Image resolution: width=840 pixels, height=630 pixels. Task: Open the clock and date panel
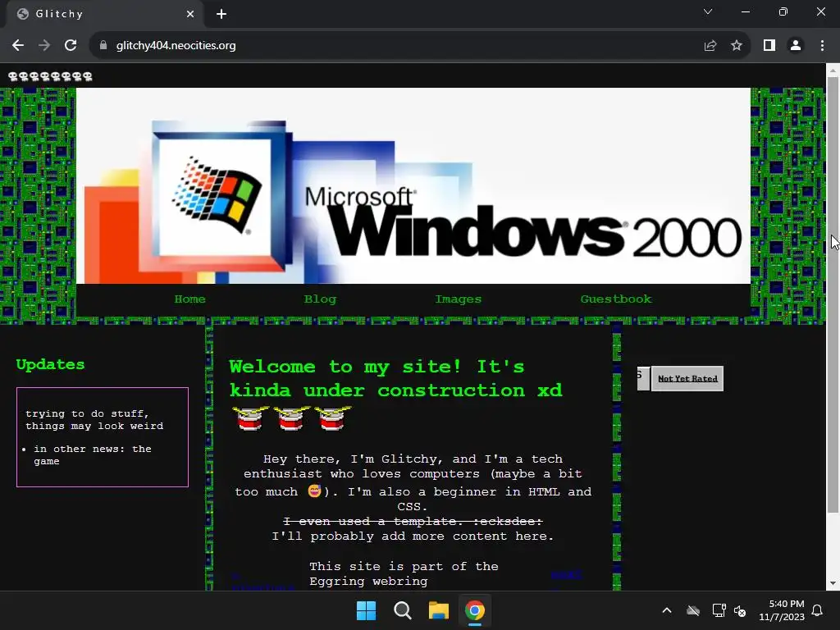point(782,610)
